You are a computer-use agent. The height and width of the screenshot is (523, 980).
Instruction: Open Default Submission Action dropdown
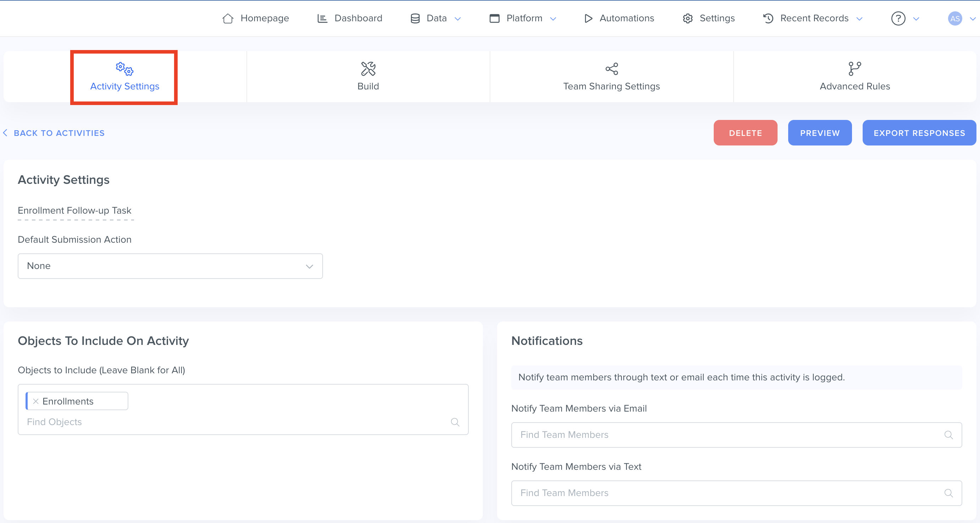coord(170,266)
